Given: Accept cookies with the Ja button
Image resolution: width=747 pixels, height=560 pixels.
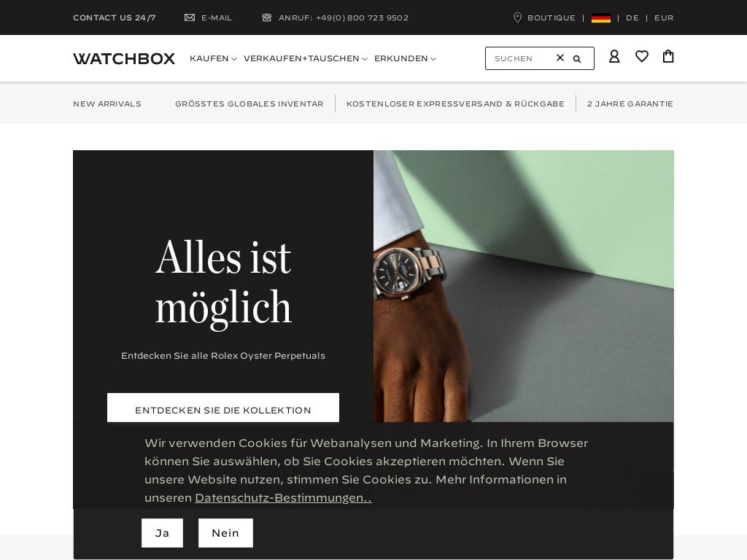Looking at the screenshot, I should point(162,533).
